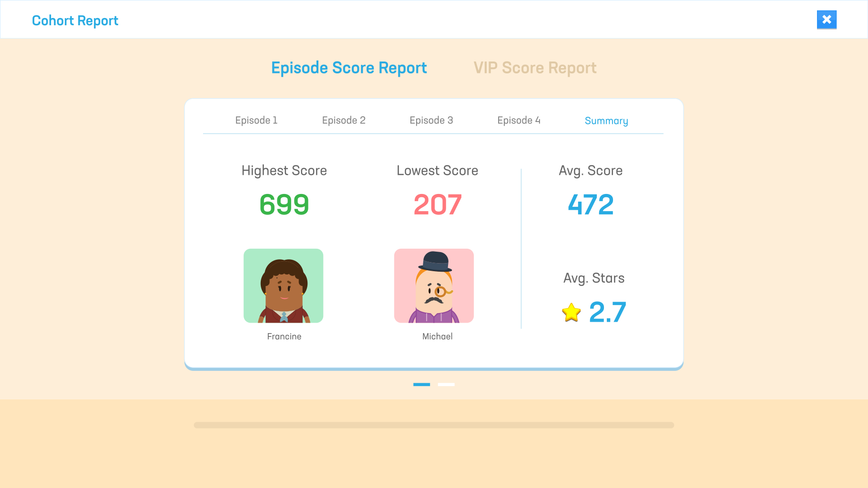Screen dimensions: 868x488
Task: Click Francine's avatar portrait
Action: tap(284, 286)
